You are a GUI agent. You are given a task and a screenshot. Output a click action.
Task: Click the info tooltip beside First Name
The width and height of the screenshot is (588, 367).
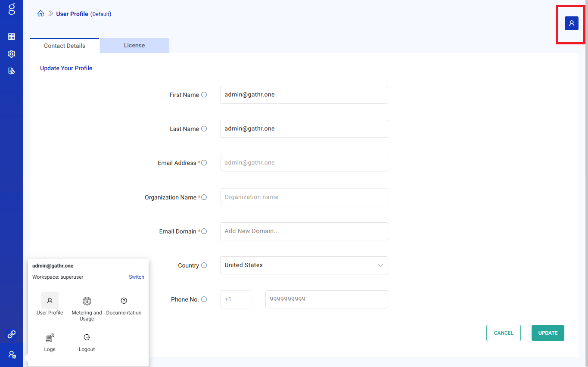(x=204, y=95)
